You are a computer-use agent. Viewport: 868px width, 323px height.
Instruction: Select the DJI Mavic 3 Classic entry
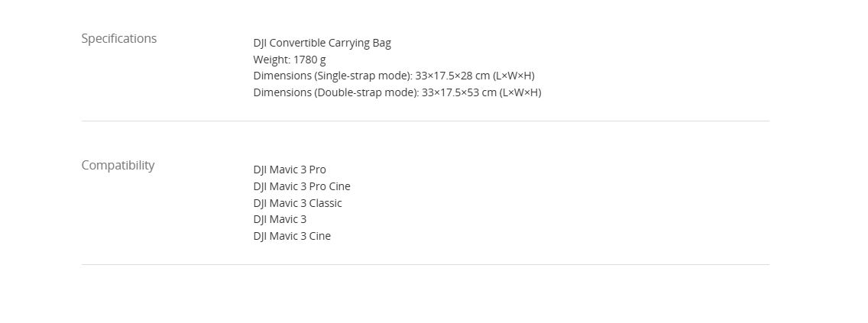pyautogui.click(x=297, y=203)
